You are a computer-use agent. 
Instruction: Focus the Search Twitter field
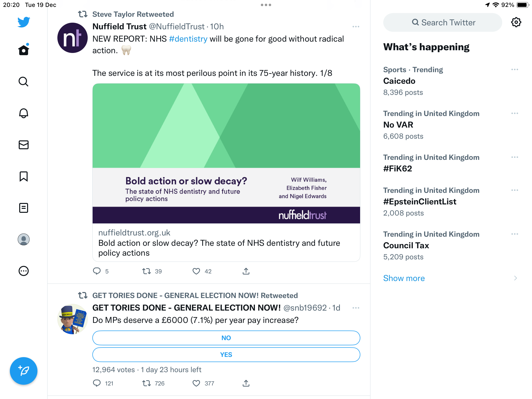coord(443,22)
